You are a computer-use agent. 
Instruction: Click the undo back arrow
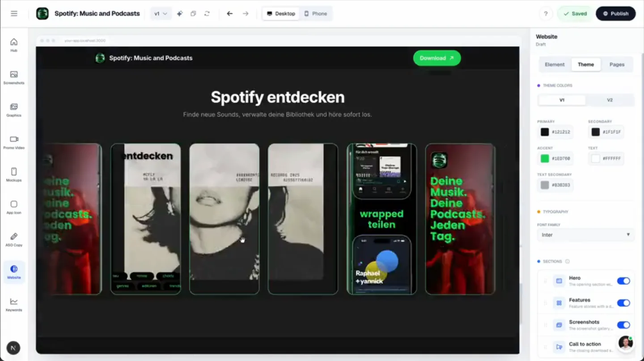point(230,13)
